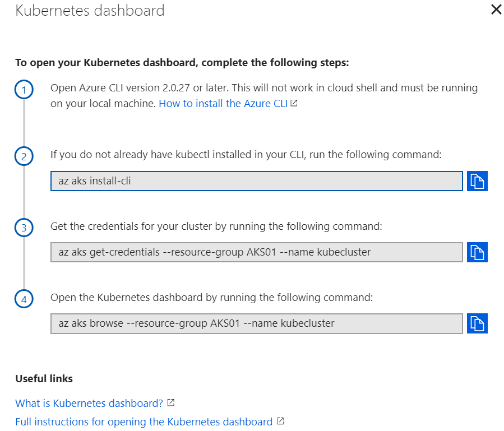Screen dimensions: 504x431
Task: Click the step 1 circle marker
Action: tap(24, 90)
